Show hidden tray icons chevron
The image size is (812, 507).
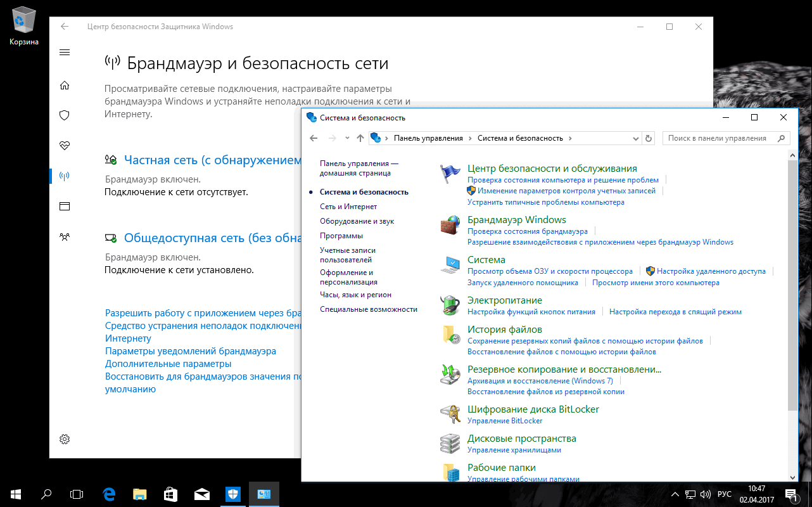click(676, 494)
